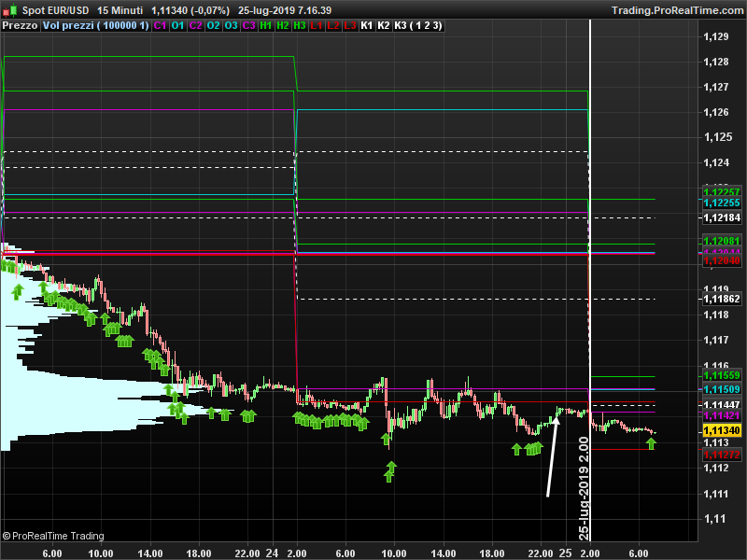Click the 25 date label on time axis

pyautogui.click(x=565, y=553)
